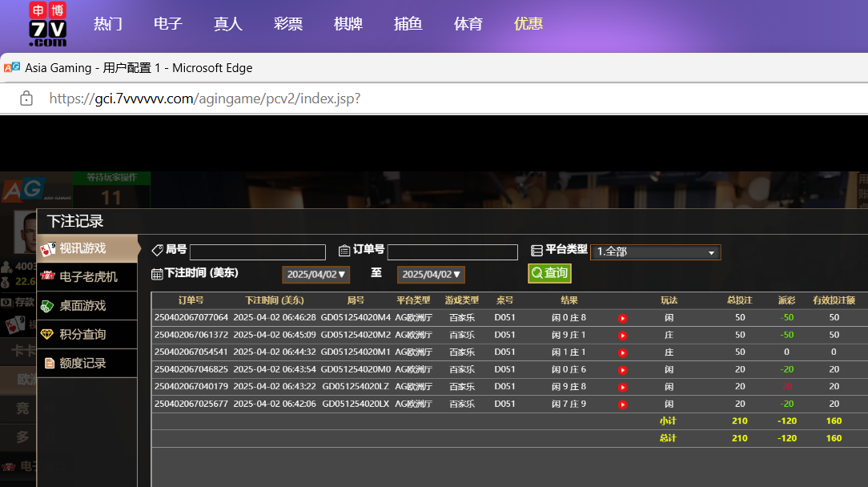The height and width of the screenshot is (487, 868).
Task: Open the 优惠 promotions menu
Action: click(528, 24)
